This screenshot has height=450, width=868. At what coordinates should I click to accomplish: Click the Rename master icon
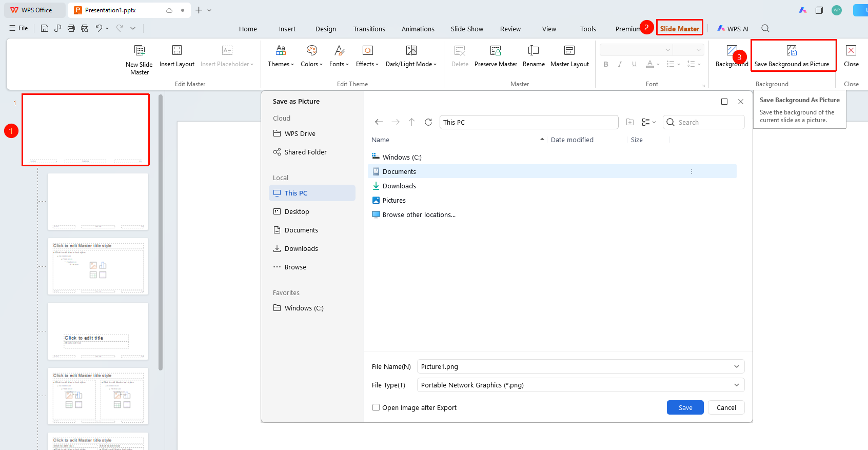[x=534, y=50]
